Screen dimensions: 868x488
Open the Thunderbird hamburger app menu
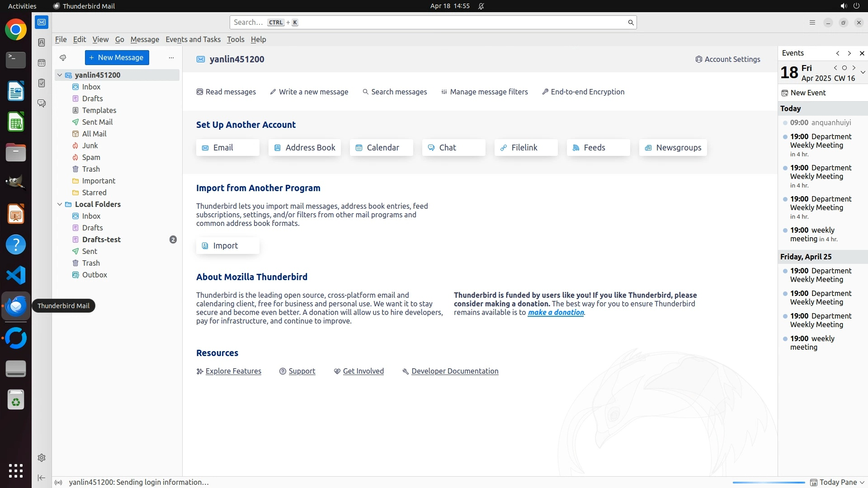[x=812, y=23]
